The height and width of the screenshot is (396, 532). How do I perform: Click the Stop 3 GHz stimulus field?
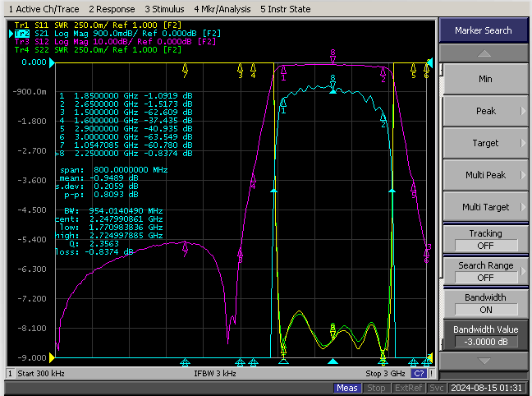385,374
